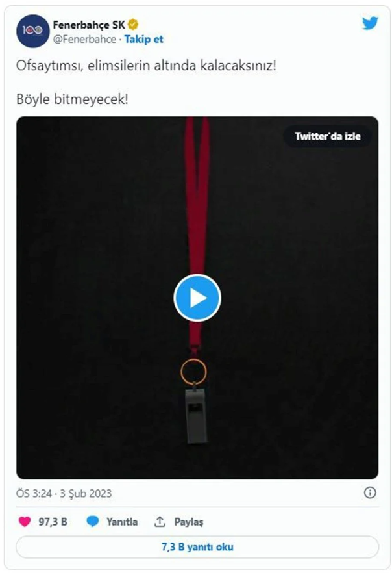Viewport: 392px width, 575px height.
Task: Click the tweet text about Ofsaytımsı
Action: (146, 66)
